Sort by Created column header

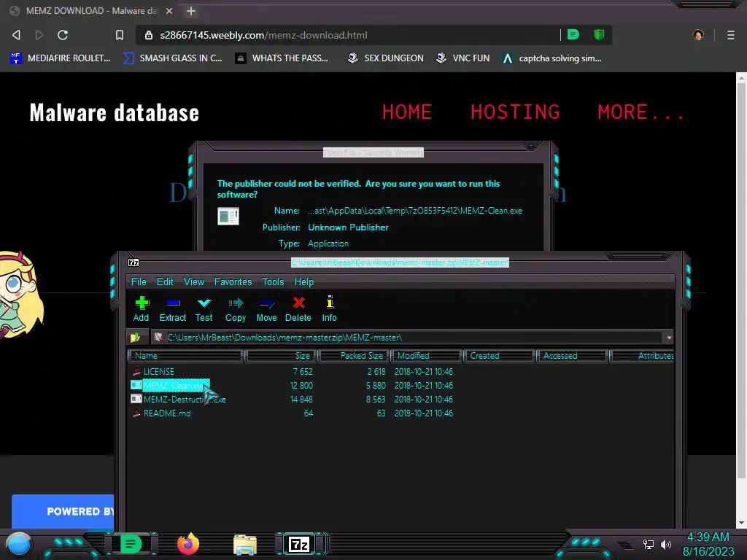(x=499, y=356)
